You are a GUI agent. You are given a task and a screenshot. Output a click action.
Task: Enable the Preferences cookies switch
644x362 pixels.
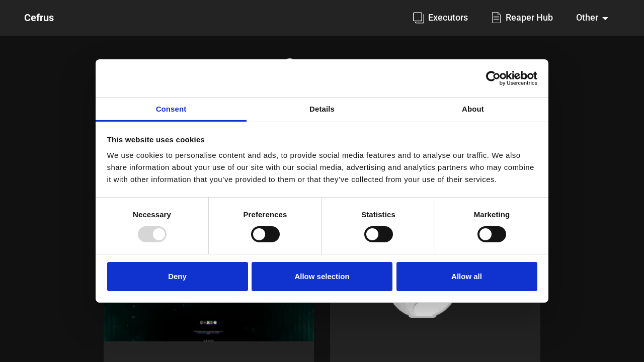pos(265,234)
